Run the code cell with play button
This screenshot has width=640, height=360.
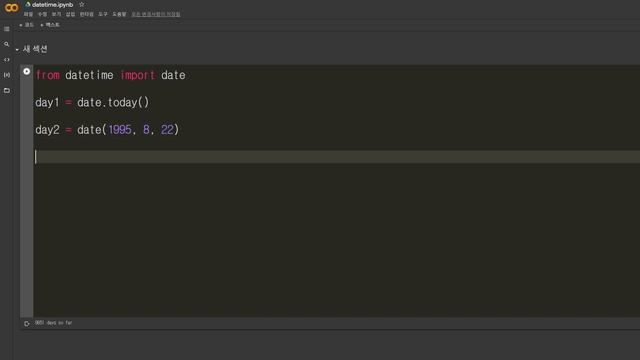tap(27, 71)
